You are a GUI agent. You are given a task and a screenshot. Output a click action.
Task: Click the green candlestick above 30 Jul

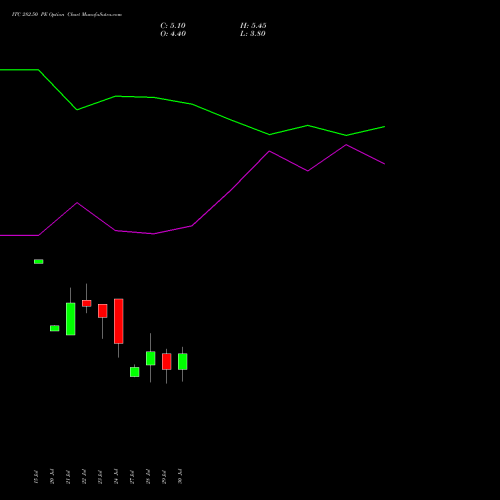point(183,361)
